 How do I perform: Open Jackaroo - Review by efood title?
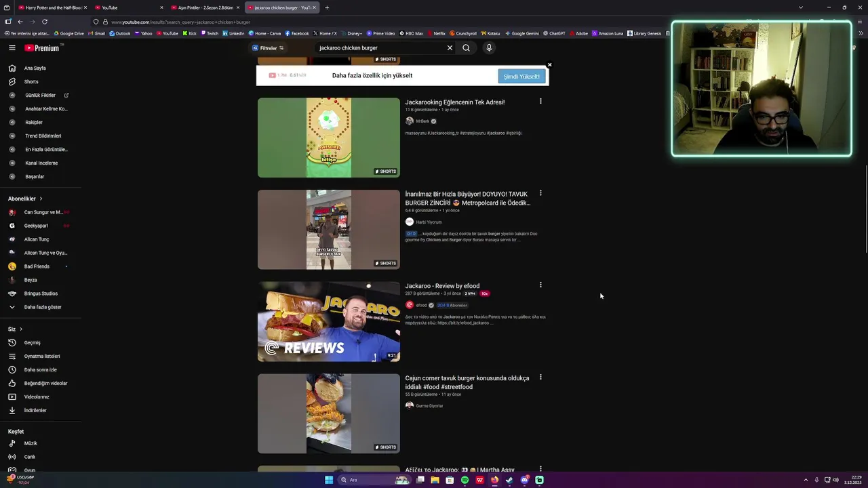442,286
